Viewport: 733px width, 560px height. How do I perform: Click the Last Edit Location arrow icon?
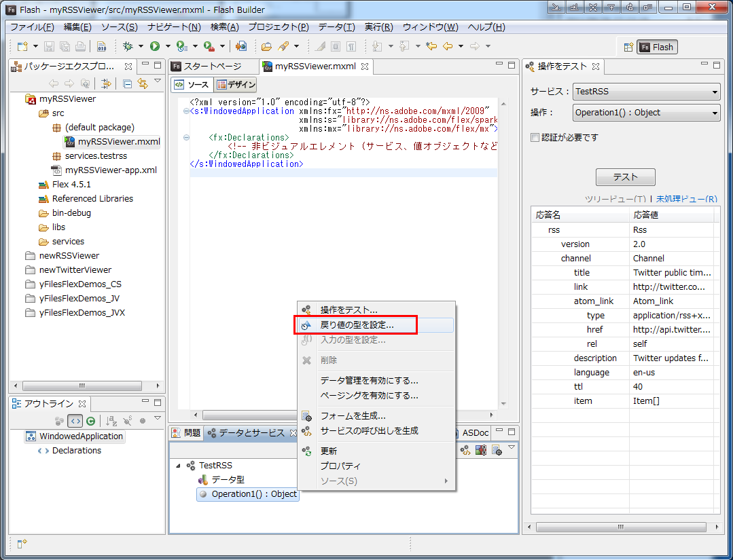tap(431, 46)
